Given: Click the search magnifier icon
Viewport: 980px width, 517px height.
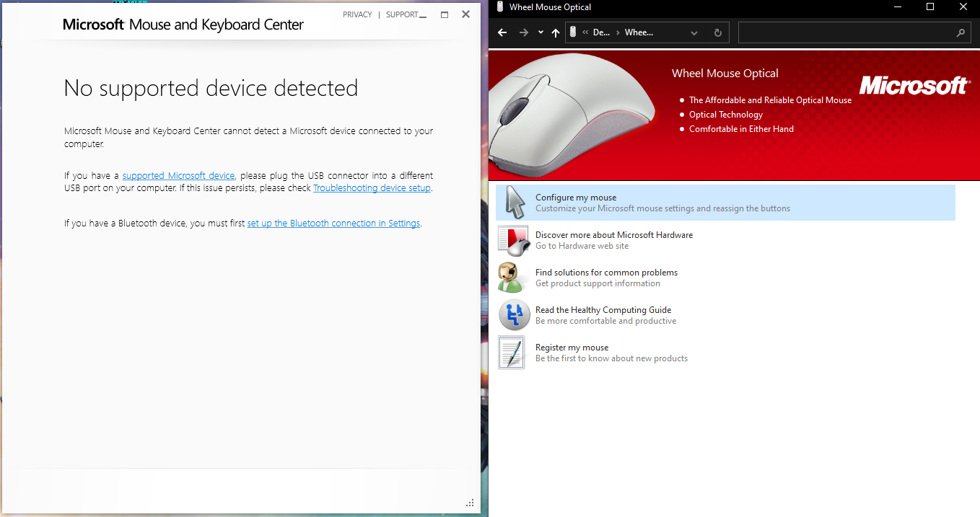Looking at the screenshot, I should click(961, 32).
